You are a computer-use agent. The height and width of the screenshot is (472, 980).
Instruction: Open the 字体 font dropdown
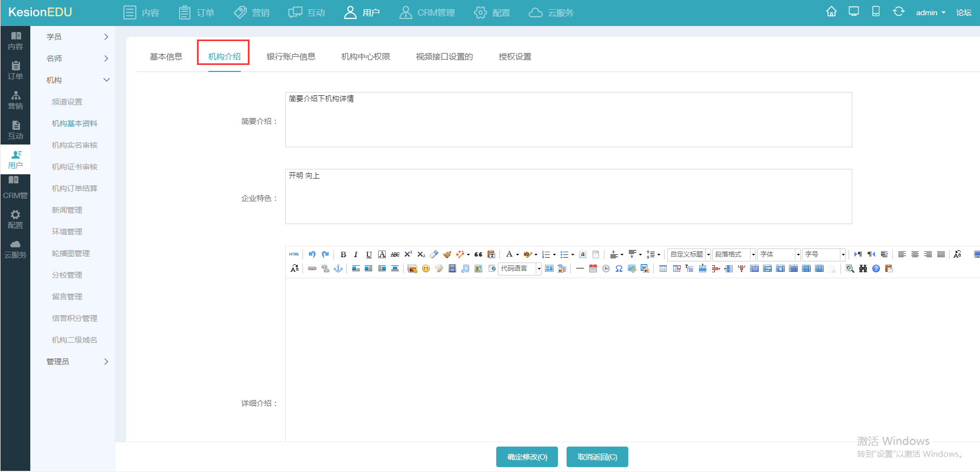(x=779, y=254)
